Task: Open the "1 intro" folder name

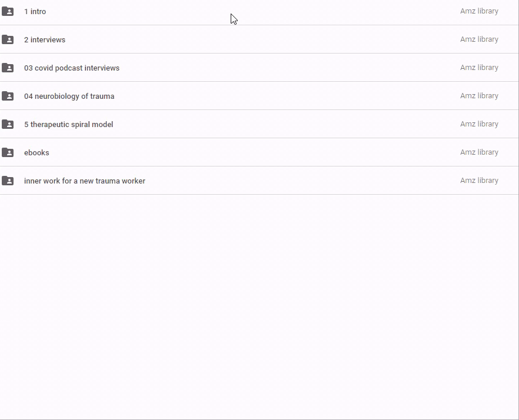Action: [35, 11]
